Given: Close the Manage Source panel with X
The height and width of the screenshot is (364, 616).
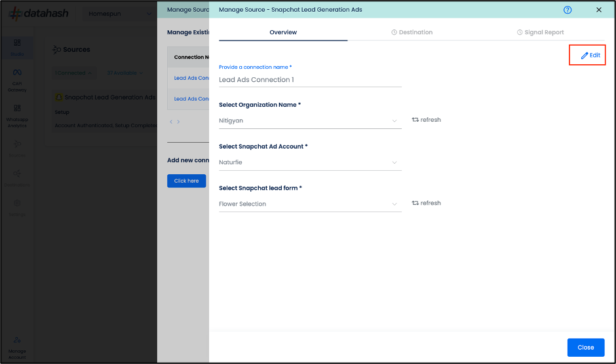Looking at the screenshot, I should pos(599,10).
